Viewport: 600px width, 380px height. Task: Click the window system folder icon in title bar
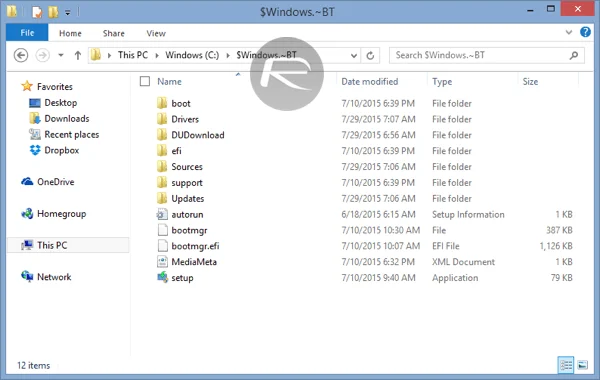click(12, 12)
